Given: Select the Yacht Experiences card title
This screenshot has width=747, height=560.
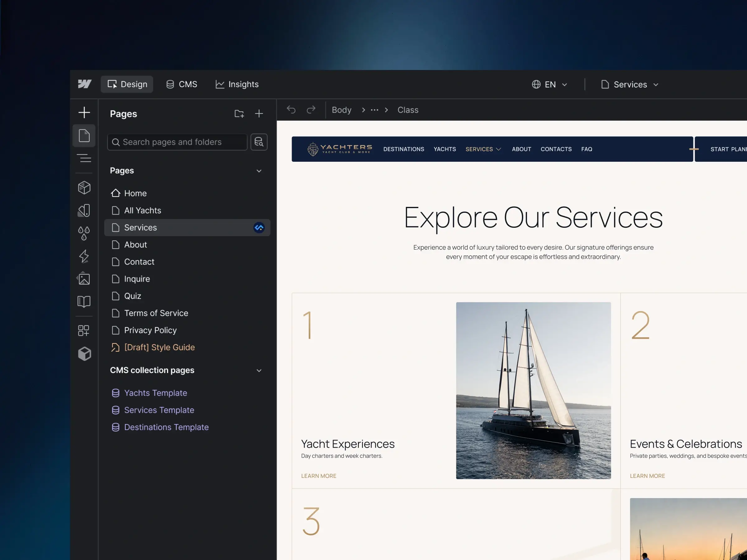Looking at the screenshot, I should pyautogui.click(x=347, y=444).
